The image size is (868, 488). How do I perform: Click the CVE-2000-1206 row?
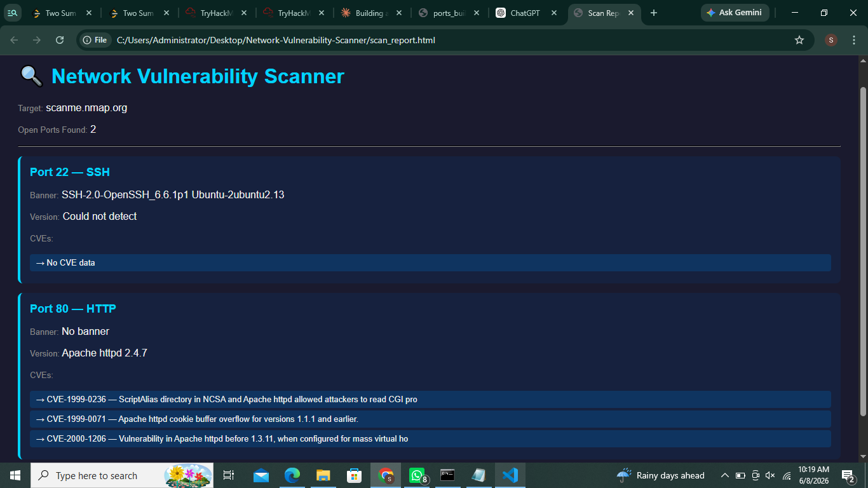coord(430,439)
